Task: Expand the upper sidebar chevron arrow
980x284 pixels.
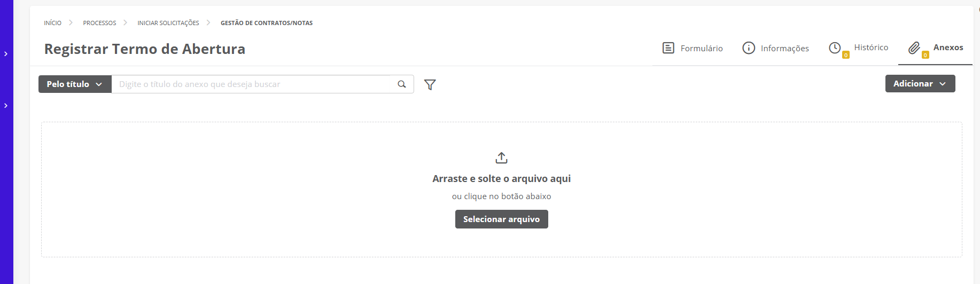Action: coord(6,54)
